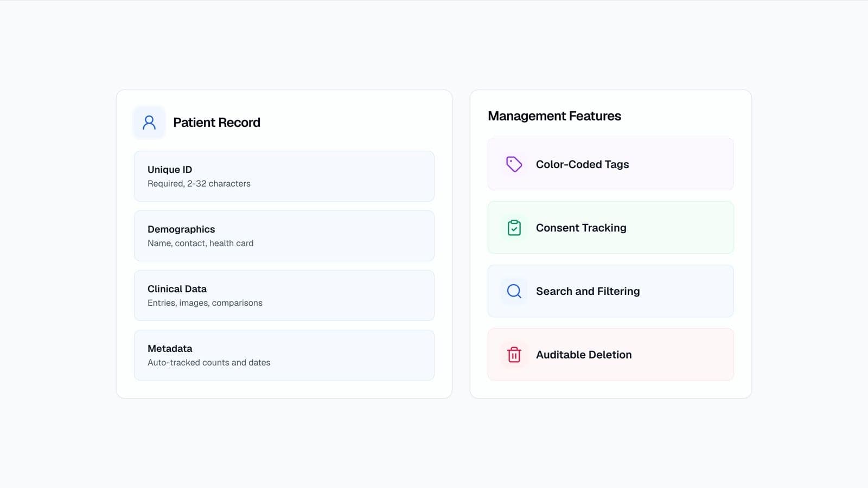Select the Management Features heading
This screenshot has width=868, height=488.
554,116
